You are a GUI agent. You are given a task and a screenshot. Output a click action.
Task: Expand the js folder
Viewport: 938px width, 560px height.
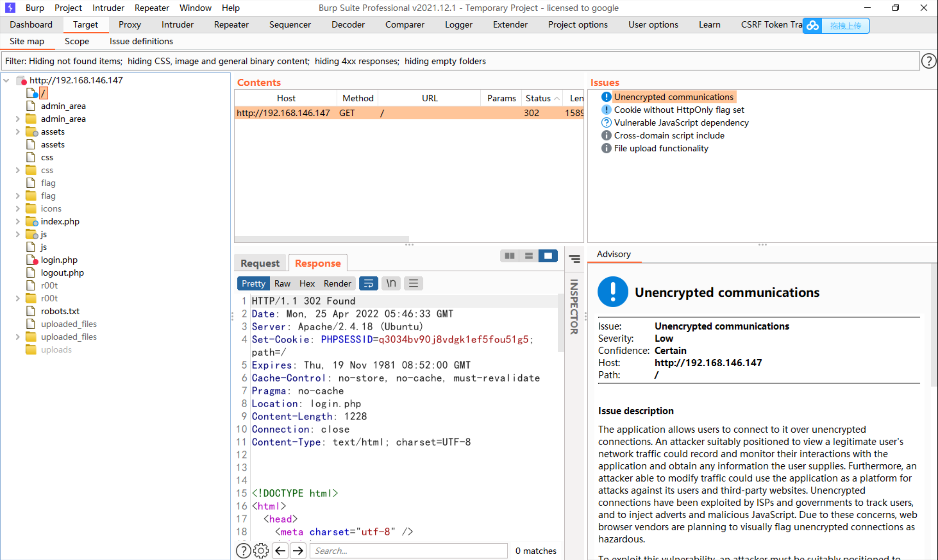coord(17,234)
